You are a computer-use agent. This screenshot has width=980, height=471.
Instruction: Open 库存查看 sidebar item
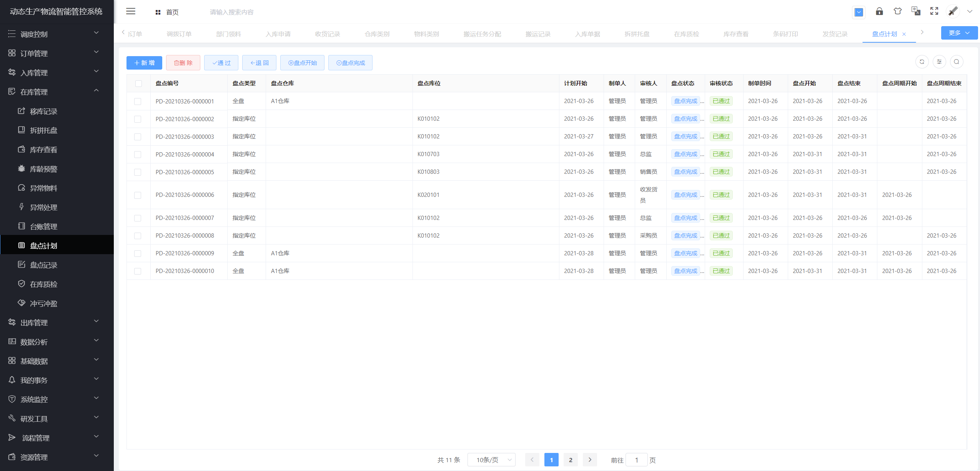click(57, 150)
